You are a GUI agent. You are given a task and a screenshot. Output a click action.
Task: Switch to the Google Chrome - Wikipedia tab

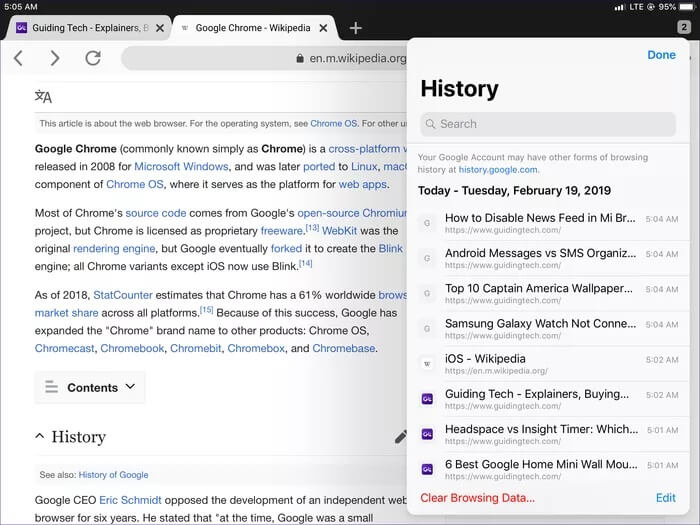pos(253,28)
